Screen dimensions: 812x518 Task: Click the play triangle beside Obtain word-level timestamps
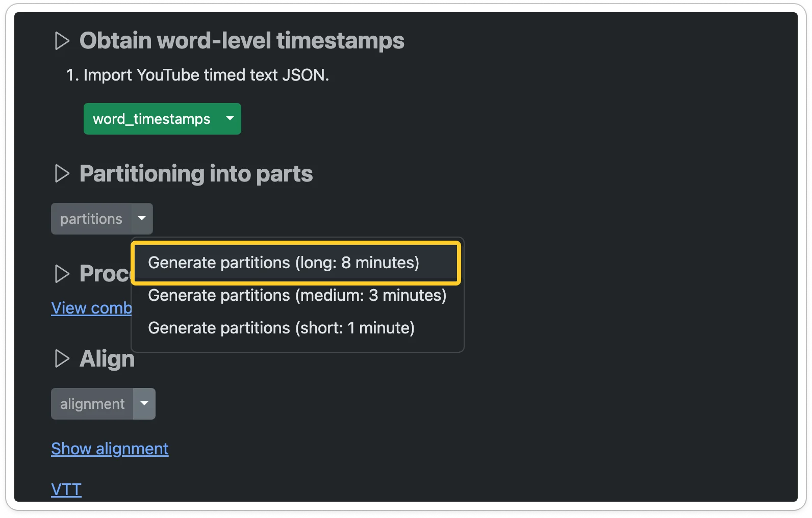pos(62,41)
